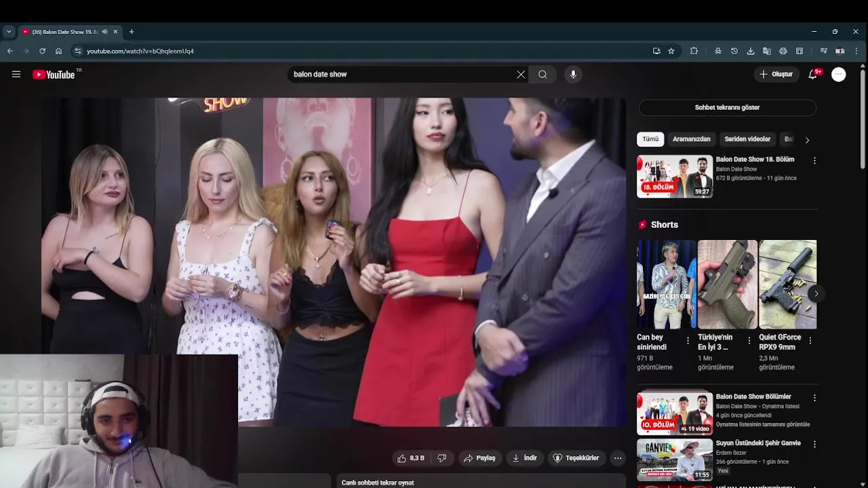Viewport: 868px width, 488px height.
Task: Click the Balon Date Show channel name
Action: click(736, 169)
